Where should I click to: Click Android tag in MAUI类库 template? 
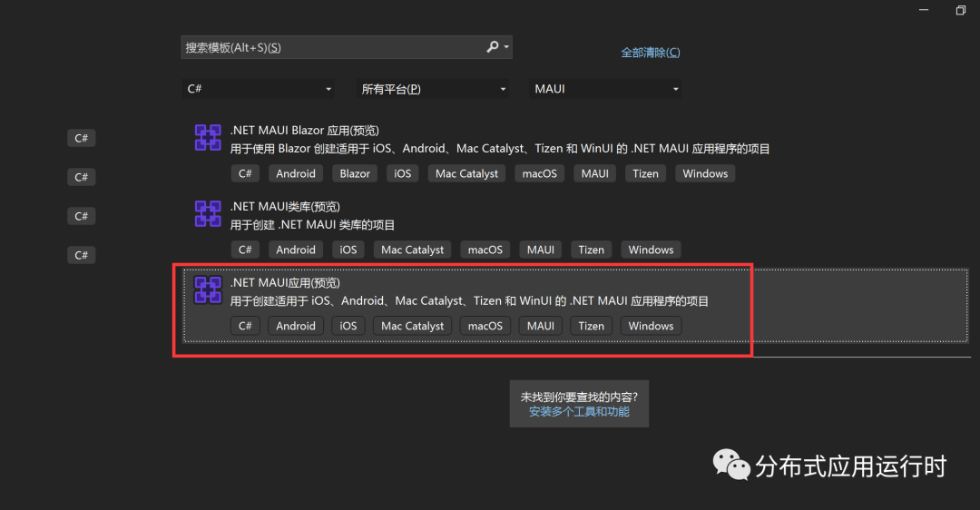click(x=296, y=250)
